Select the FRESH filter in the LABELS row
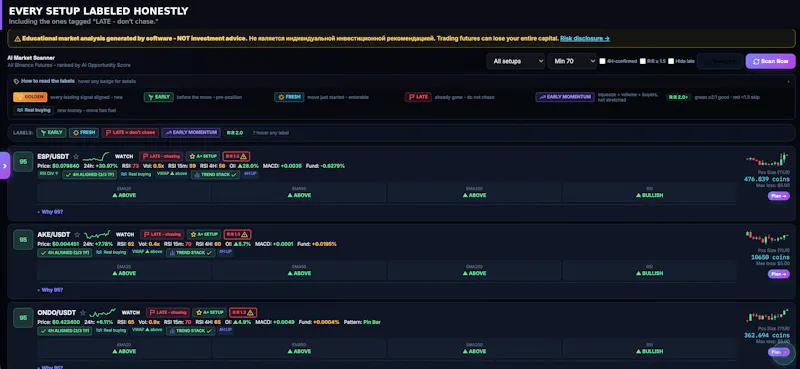This screenshot has width=800, height=369. pyautogui.click(x=84, y=133)
